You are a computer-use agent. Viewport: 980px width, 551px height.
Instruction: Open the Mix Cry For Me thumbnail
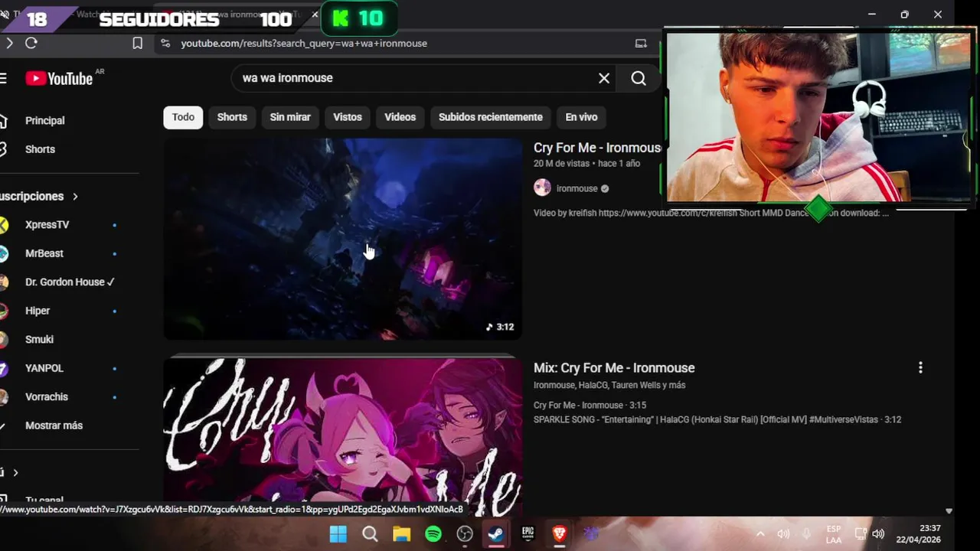click(x=343, y=437)
